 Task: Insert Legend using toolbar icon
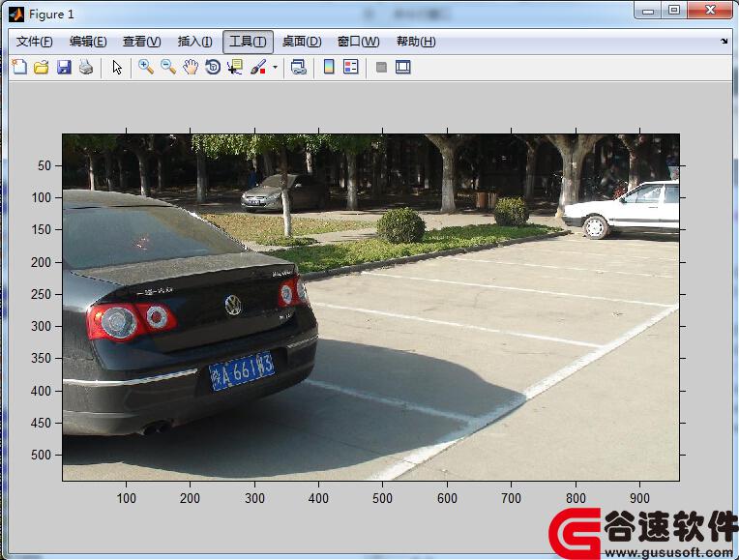tap(351, 67)
